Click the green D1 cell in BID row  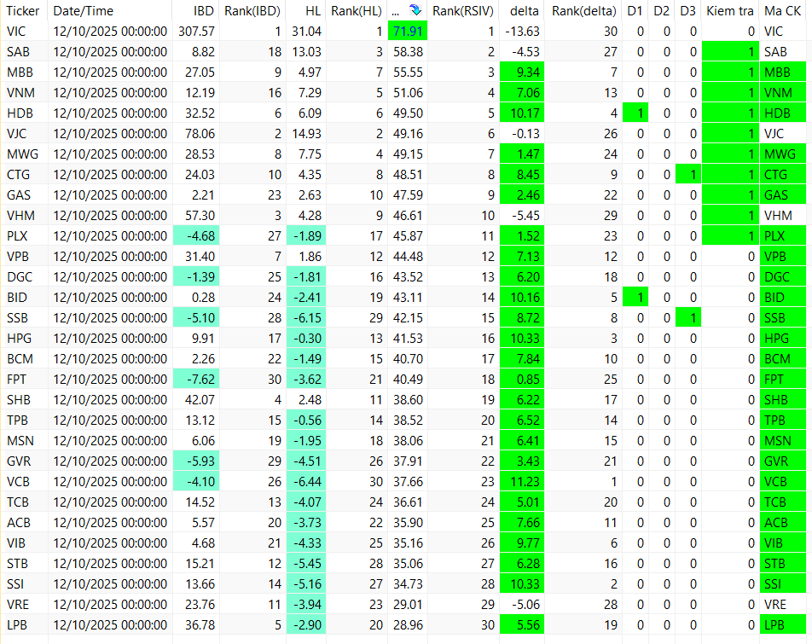pyautogui.click(x=635, y=297)
